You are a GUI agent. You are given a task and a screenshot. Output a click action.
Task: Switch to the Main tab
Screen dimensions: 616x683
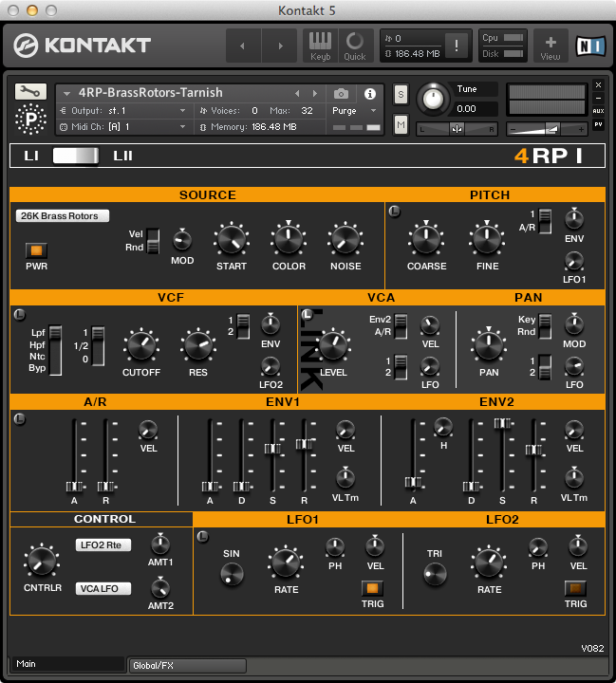pos(68,664)
